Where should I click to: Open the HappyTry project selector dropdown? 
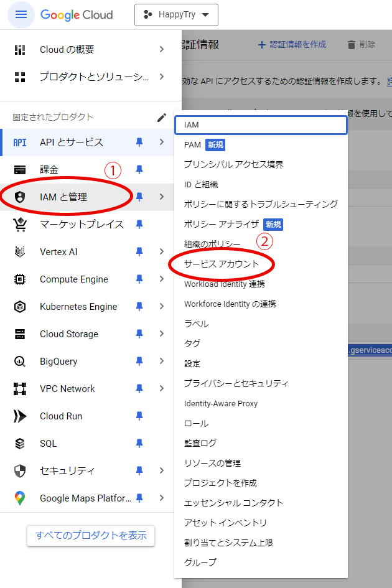click(x=176, y=15)
